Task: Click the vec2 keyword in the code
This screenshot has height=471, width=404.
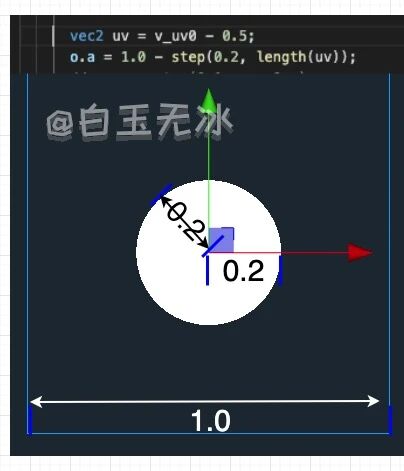Action: click(87, 36)
